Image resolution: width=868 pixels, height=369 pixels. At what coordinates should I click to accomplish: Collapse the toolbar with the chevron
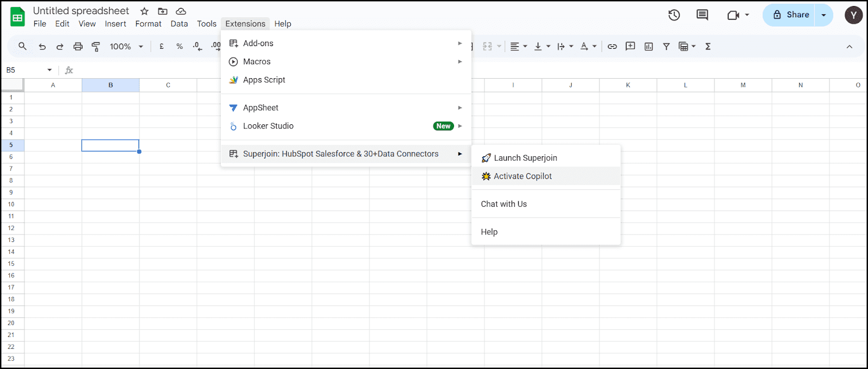pos(850,47)
